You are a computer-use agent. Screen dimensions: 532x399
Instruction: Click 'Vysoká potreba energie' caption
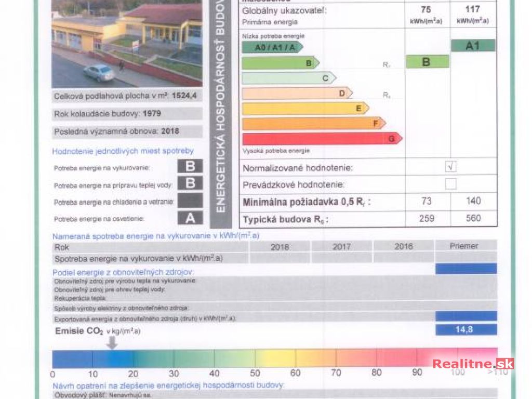point(276,151)
